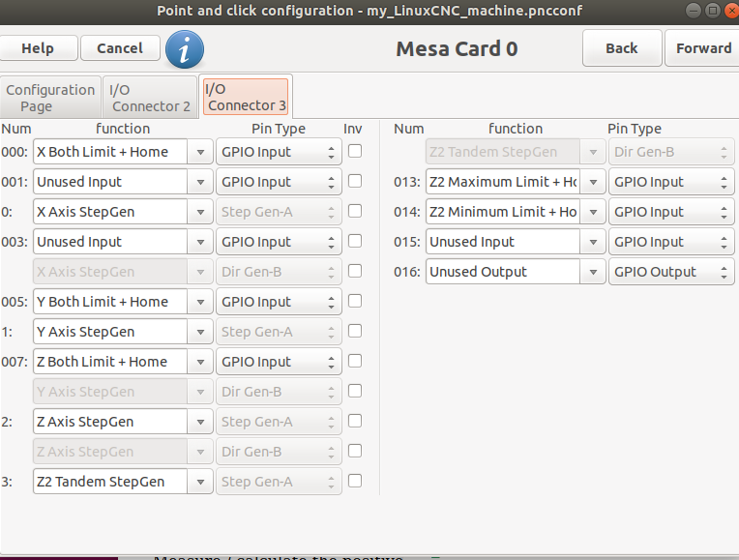Click the Forward button
The height and width of the screenshot is (560, 739).
pos(703,48)
